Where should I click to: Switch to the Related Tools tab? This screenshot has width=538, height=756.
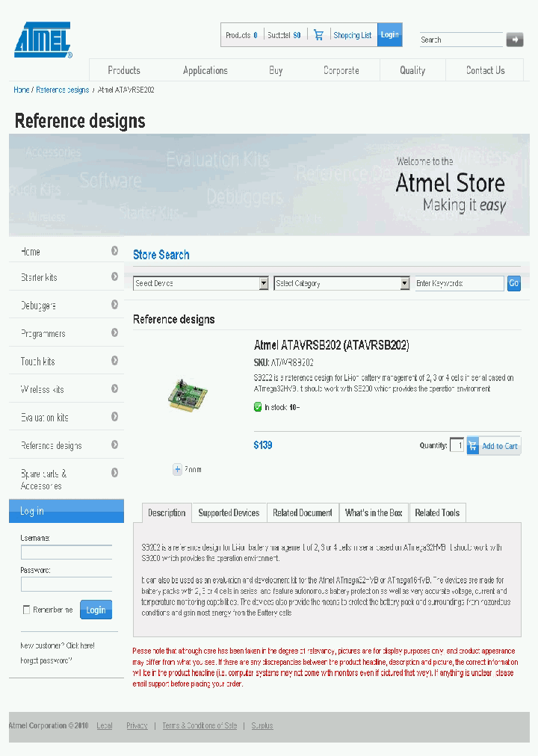[x=437, y=513]
